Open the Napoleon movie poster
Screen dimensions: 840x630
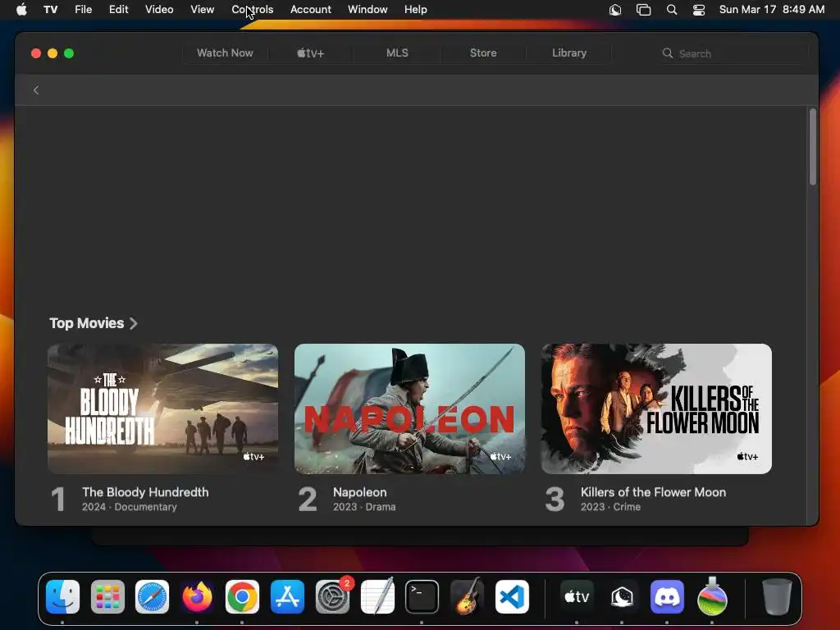pyautogui.click(x=410, y=409)
